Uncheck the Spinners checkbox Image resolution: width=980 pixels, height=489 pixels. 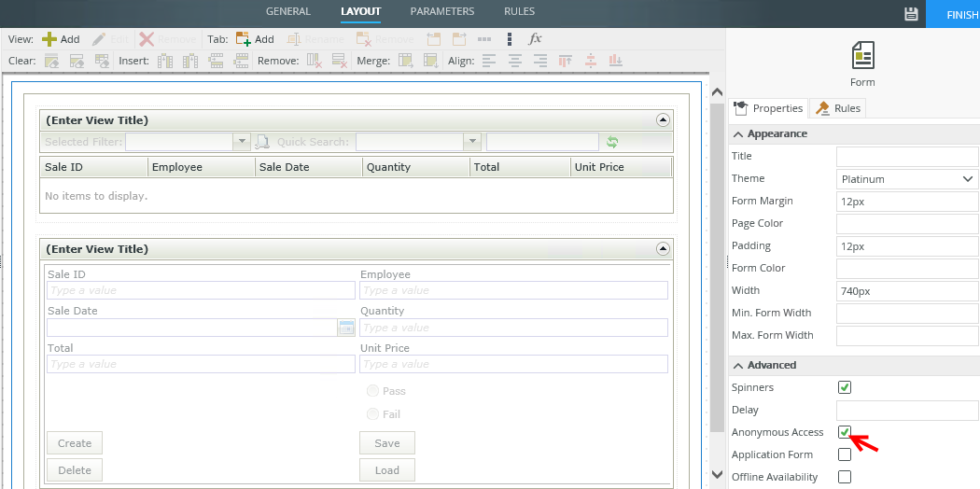point(845,387)
